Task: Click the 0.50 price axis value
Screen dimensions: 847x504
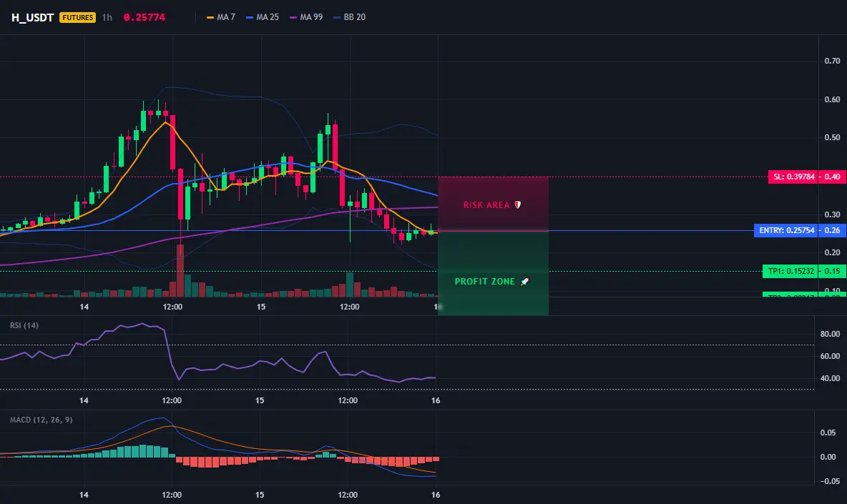Action: 832,137
